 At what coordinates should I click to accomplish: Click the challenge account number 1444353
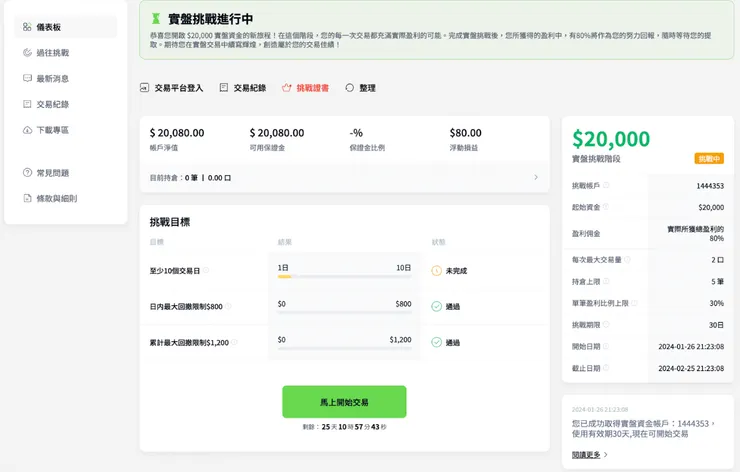(x=710, y=186)
